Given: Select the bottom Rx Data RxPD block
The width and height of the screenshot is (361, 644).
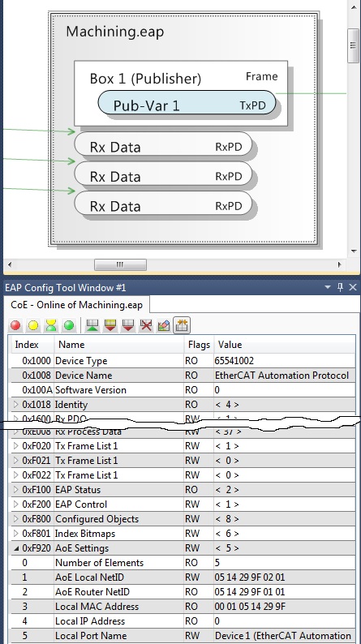Looking at the screenshot, I should (x=163, y=204).
